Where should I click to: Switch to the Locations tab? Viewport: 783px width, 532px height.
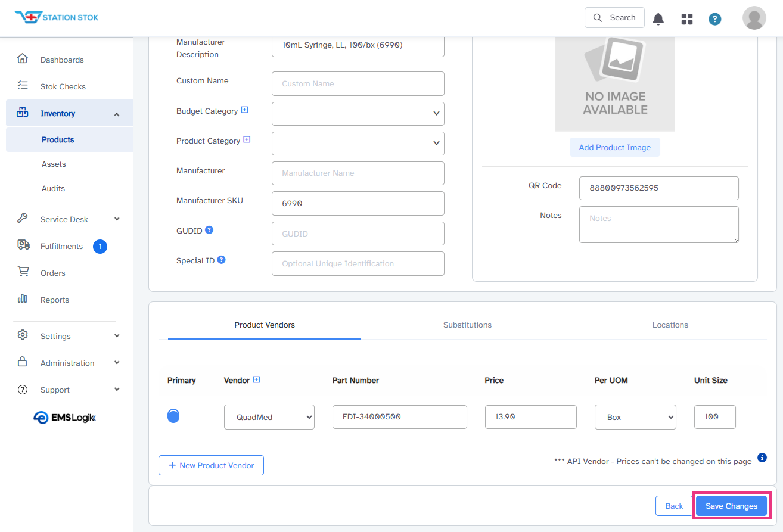pyautogui.click(x=670, y=325)
